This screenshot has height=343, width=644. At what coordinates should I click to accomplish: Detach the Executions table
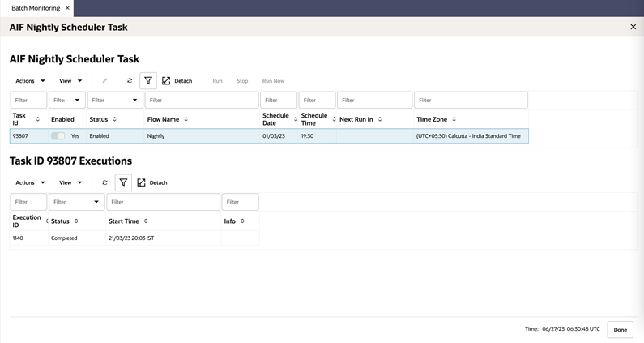(152, 182)
